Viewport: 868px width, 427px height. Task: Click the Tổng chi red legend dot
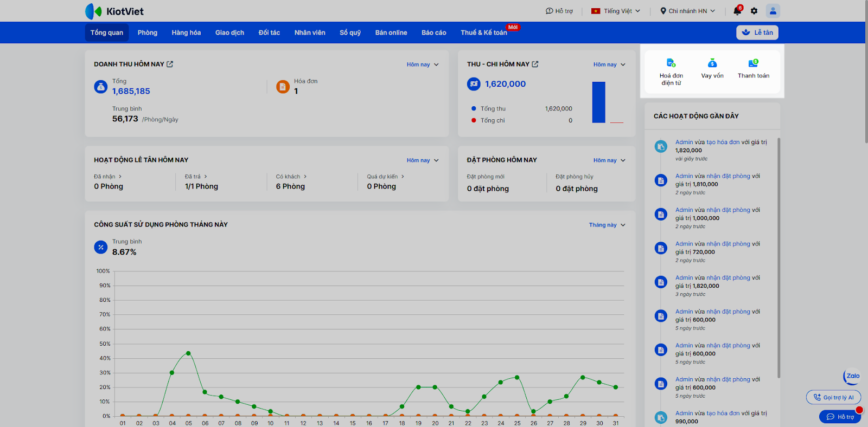coord(474,120)
